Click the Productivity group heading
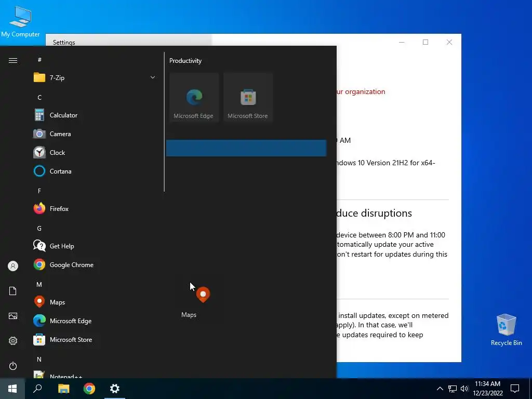 pos(185,61)
